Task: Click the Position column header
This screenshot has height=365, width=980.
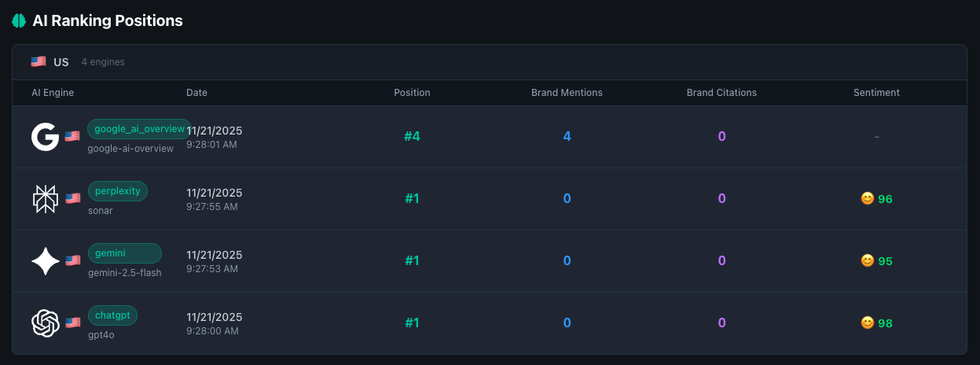Action: point(412,93)
